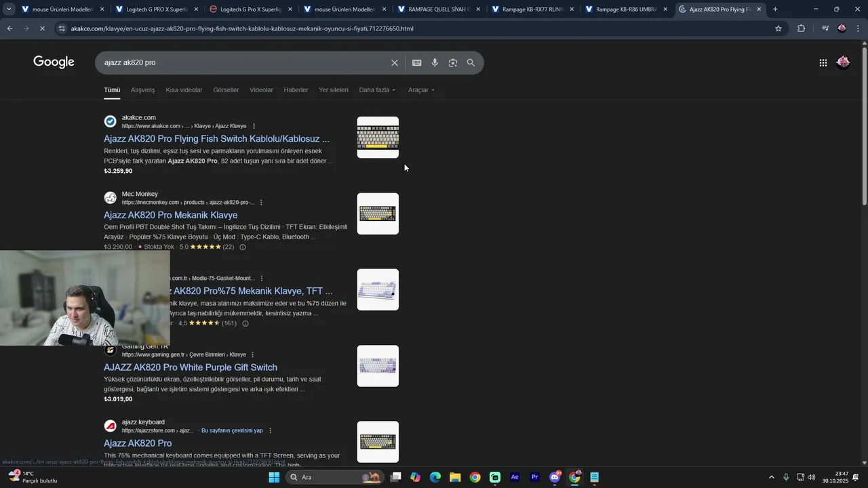
Task: Open more options for the ajazzstore.com result
Action: click(270, 431)
